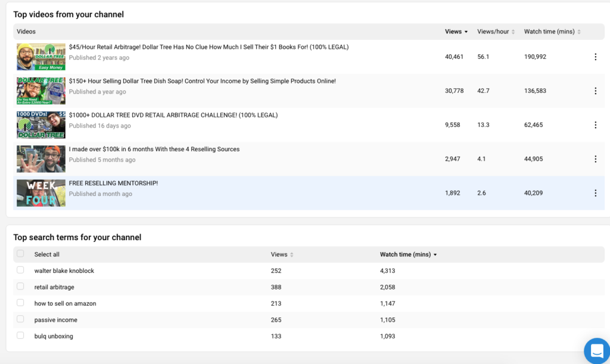Image resolution: width=610 pixels, height=364 pixels.
Task: Open thumbnail of $100k in 6 months video
Action: (41, 159)
